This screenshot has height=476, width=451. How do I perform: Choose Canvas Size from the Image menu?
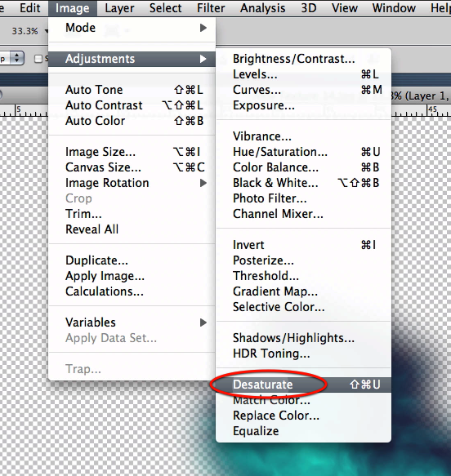coord(132,167)
